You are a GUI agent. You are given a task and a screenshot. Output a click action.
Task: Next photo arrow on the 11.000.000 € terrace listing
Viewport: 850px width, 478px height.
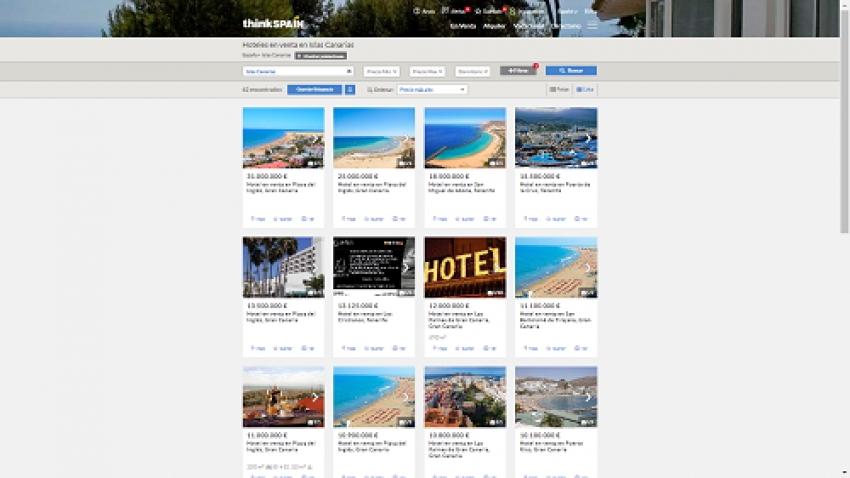pos(315,397)
